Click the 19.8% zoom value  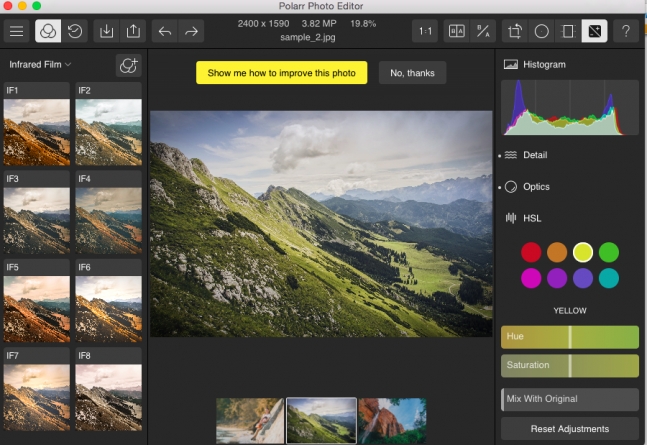click(363, 24)
